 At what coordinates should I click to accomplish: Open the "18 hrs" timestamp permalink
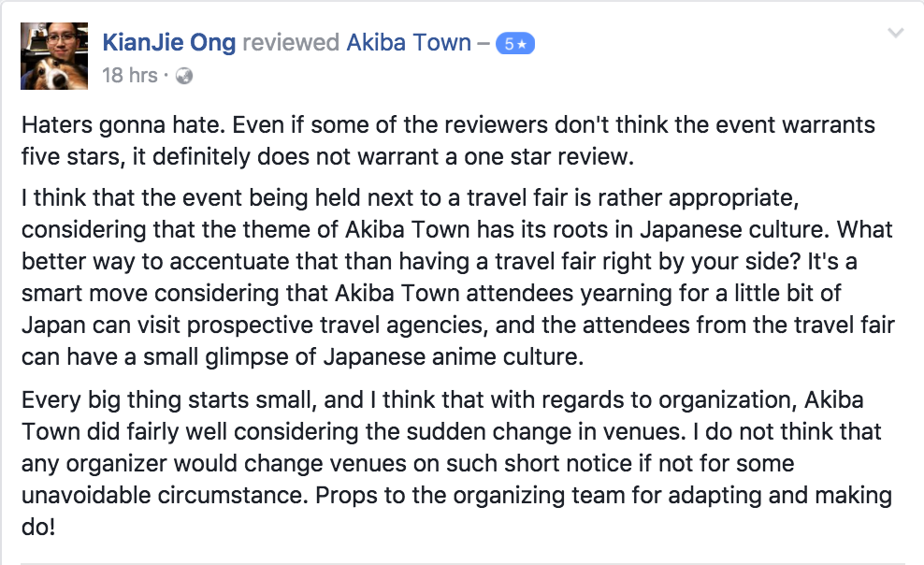130,76
